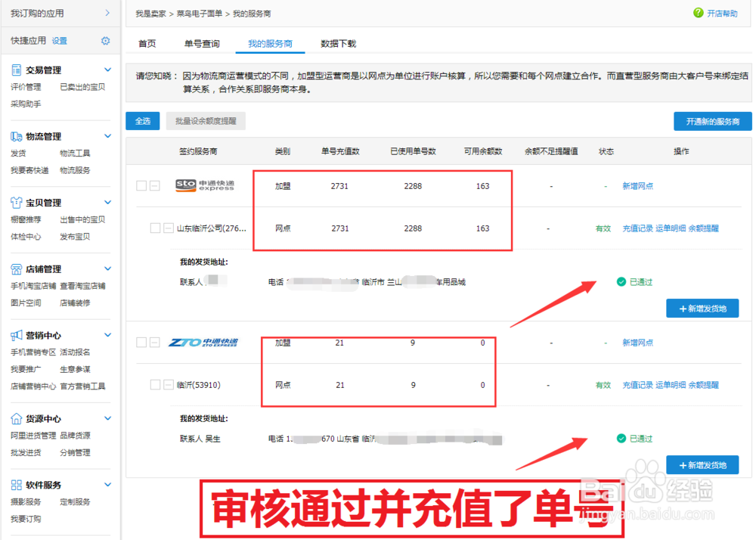
Task: Collapse the 交易管理 section chevron
Action: coord(107,69)
